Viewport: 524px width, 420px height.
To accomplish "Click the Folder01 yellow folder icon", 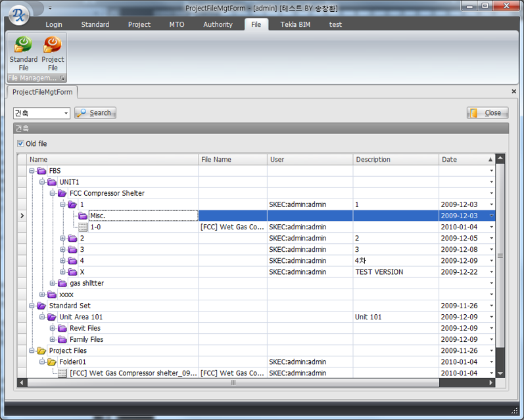I will [x=51, y=362].
